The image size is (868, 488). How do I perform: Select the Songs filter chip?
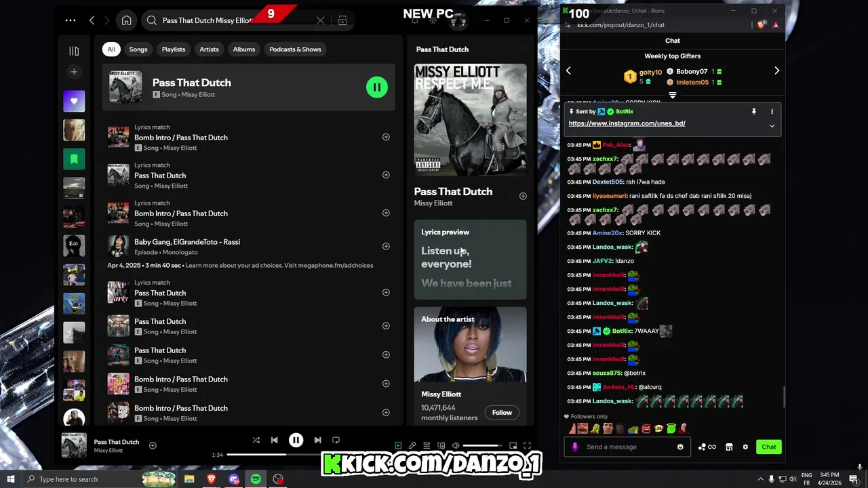tap(138, 49)
